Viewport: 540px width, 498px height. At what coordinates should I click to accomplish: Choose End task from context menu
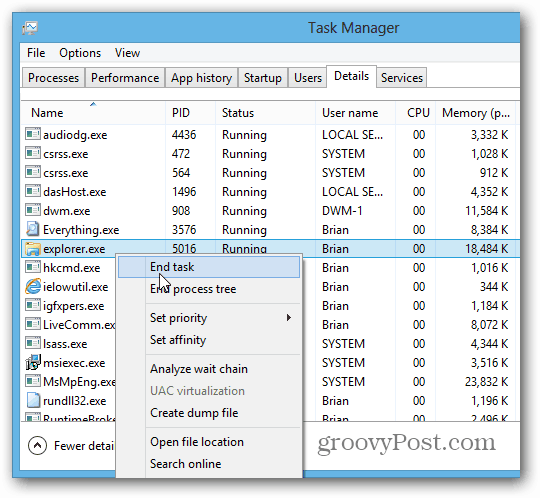pos(209,267)
